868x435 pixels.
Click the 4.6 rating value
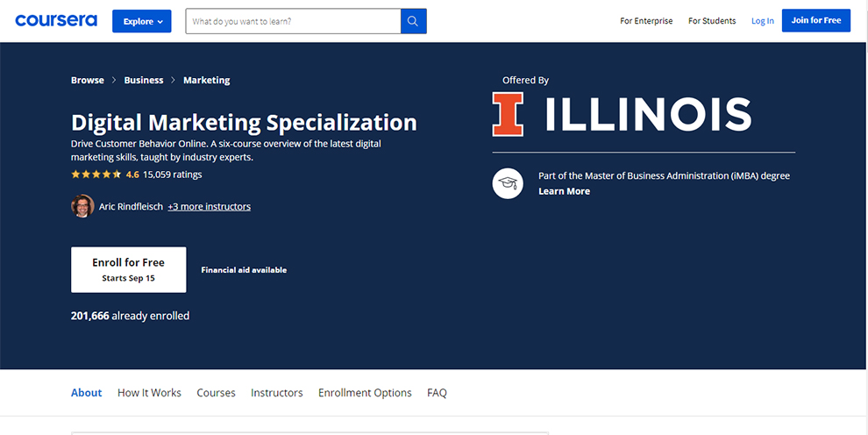(132, 175)
